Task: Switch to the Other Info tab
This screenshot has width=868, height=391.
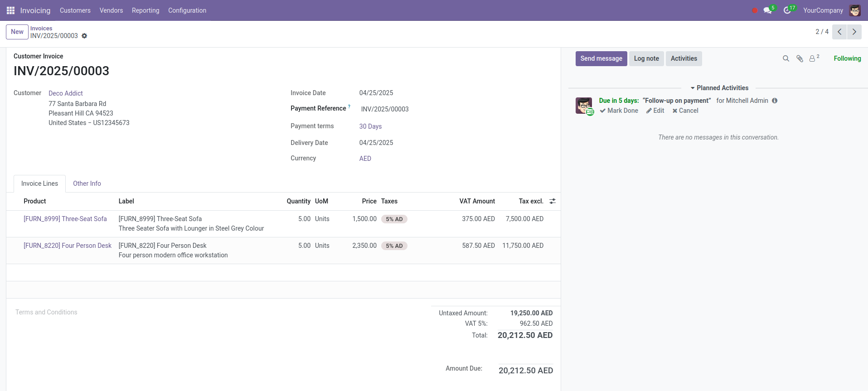Action: click(87, 183)
